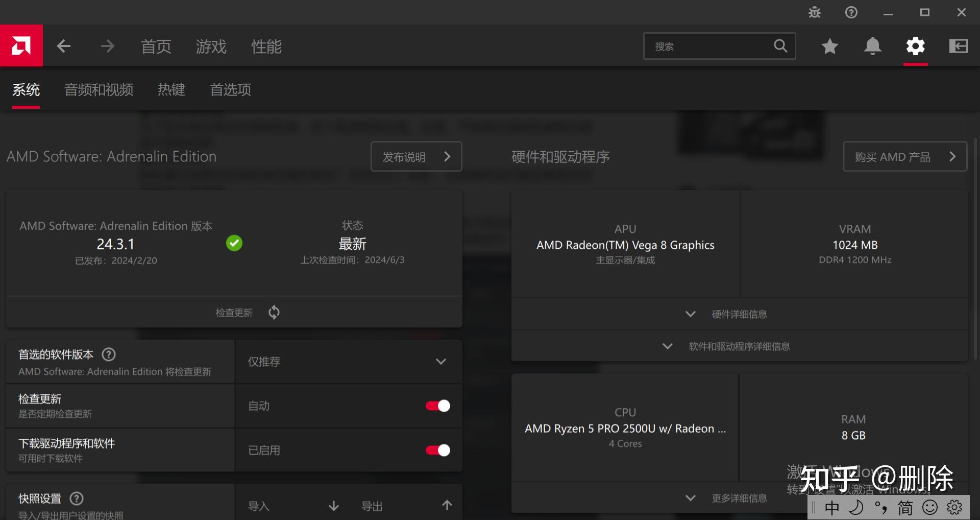Open the 性能 menu item

coord(266,46)
